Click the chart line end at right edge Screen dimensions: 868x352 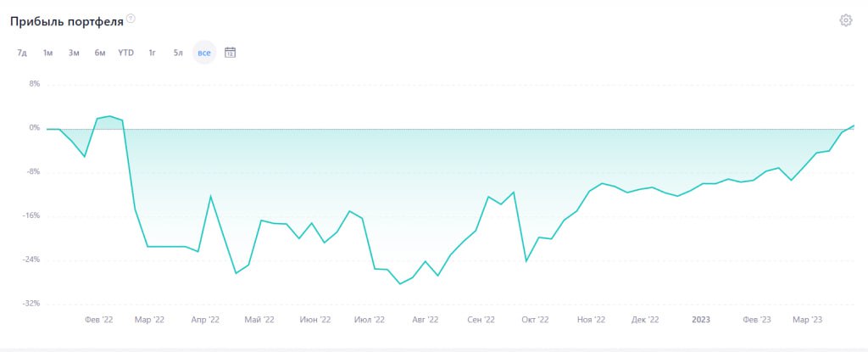[854, 126]
